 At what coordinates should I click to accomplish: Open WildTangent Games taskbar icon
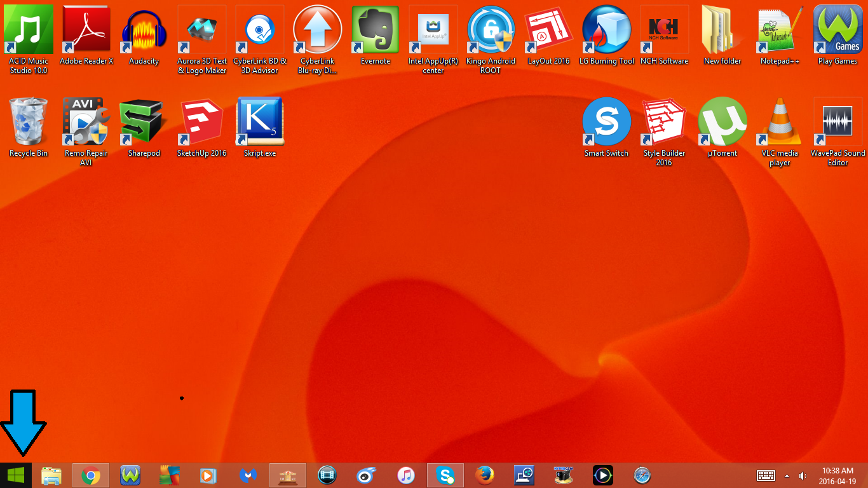point(130,475)
